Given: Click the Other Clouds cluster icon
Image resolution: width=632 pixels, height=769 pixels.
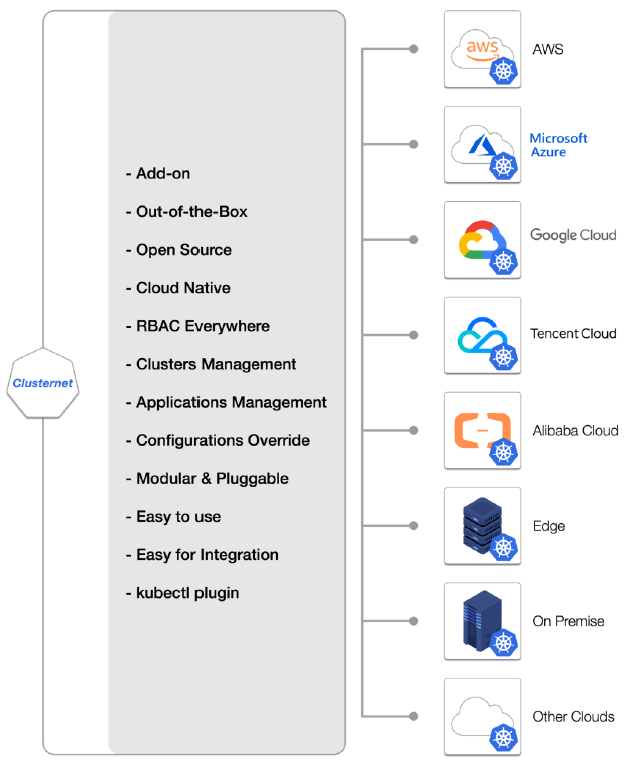Looking at the screenshot, I should (482, 717).
